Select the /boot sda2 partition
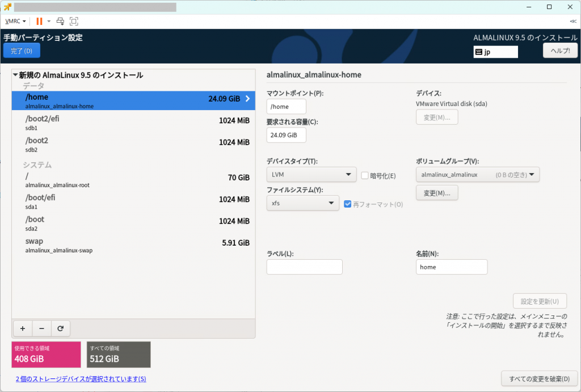 133,224
